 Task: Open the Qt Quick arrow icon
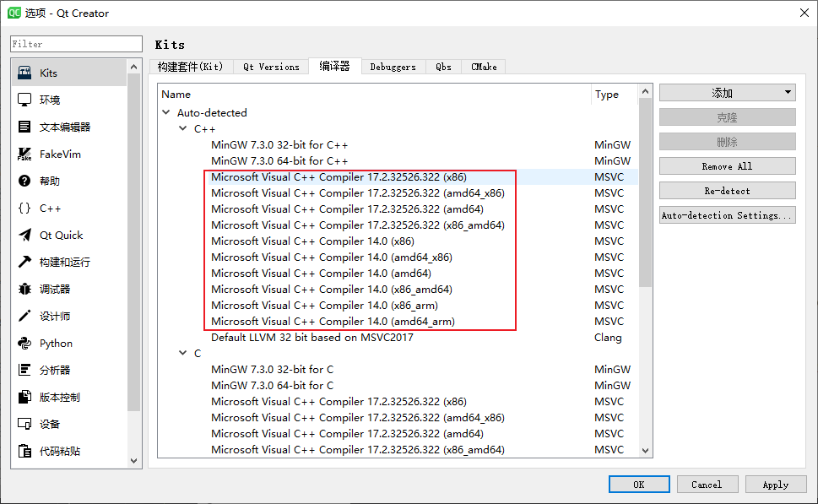[x=24, y=236]
